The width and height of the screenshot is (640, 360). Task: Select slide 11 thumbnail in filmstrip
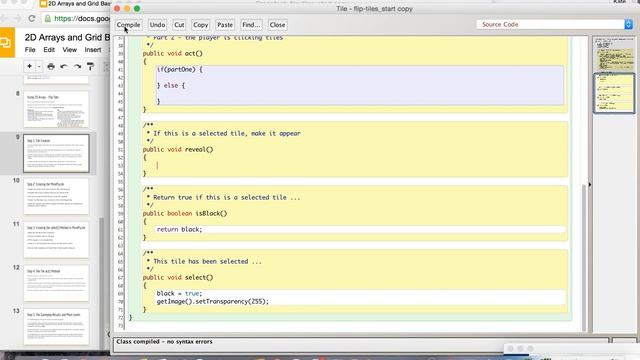coord(56,240)
